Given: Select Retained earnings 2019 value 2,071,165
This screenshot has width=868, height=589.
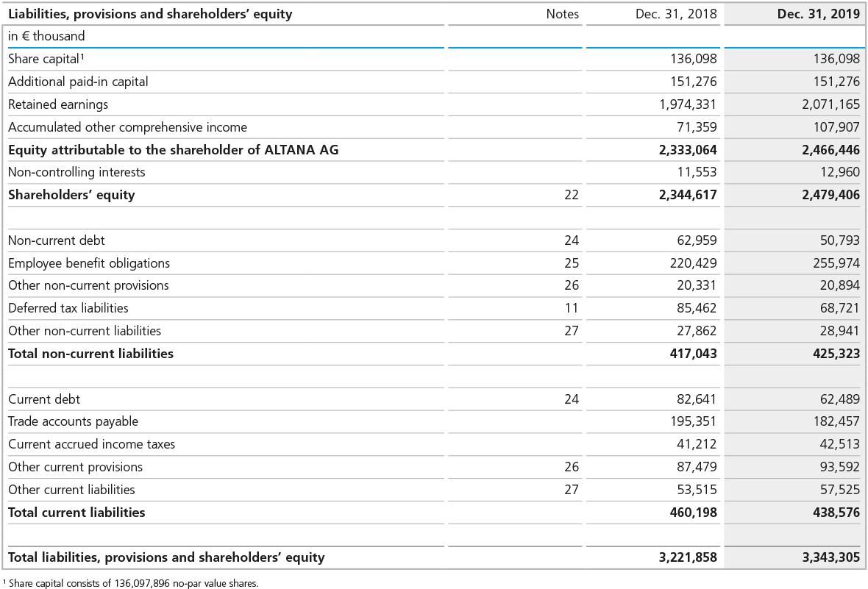Looking at the screenshot, I should pos(830,104).
